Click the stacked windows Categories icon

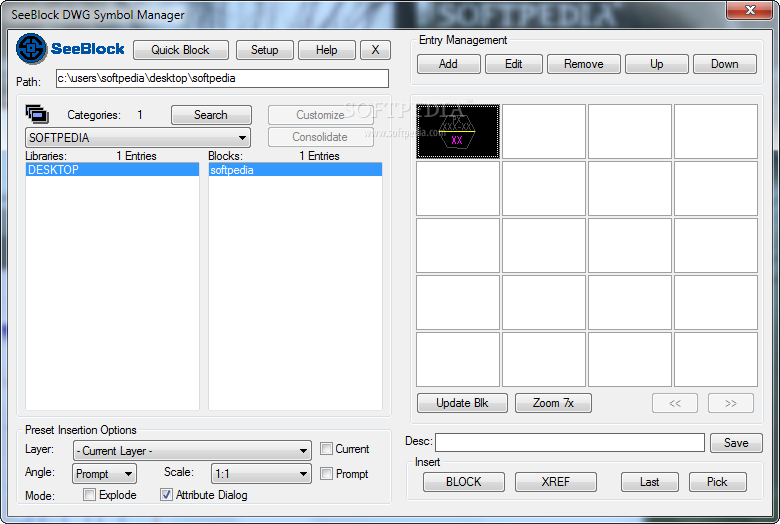pyautogui.click(x=37, y=114)
